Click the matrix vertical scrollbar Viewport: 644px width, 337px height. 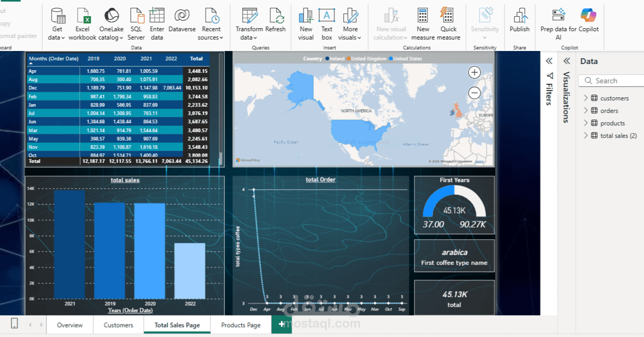point(221,108)
